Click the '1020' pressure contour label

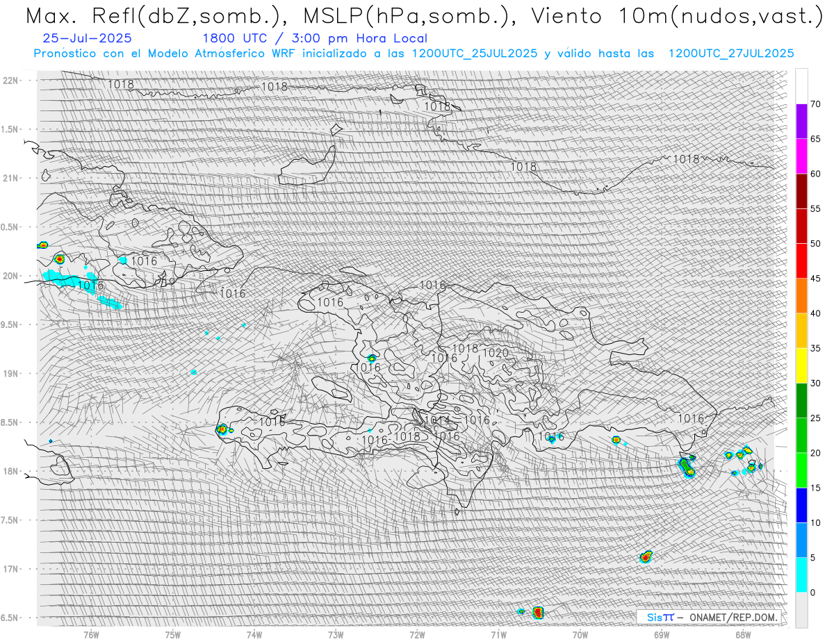click(496, 354)
